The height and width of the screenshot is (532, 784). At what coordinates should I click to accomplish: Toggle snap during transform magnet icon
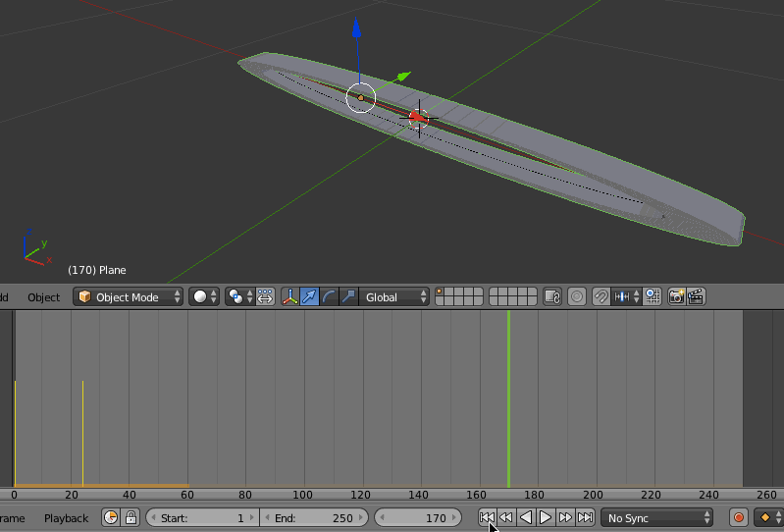point(601,297)
